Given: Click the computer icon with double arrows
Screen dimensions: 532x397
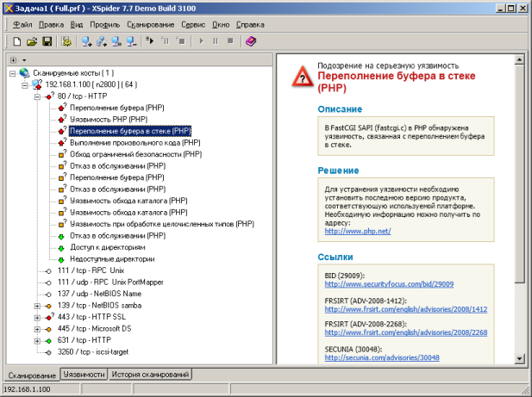Looking at the screenshot, I should tap(116, 41).
